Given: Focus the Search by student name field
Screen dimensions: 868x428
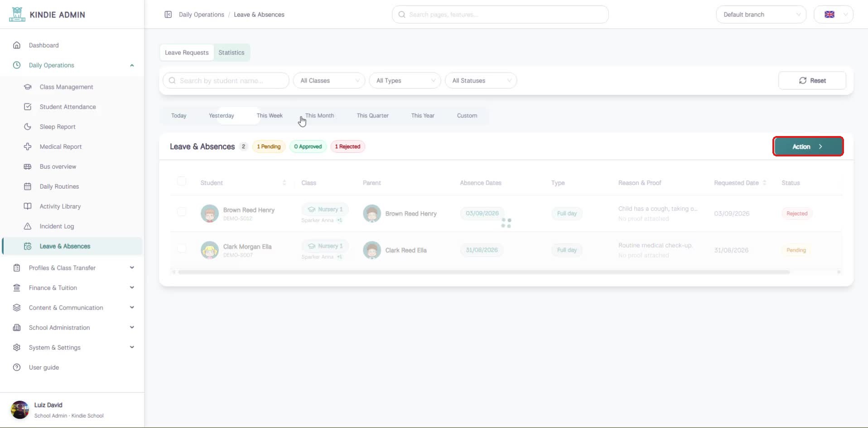Looking at the screenshot, I should pos(226,81).
